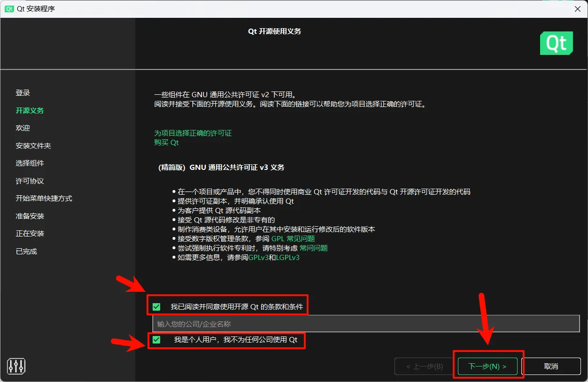Open the 购买 Qt link
The width and height of the screenshot is (588, 382).
166,142
